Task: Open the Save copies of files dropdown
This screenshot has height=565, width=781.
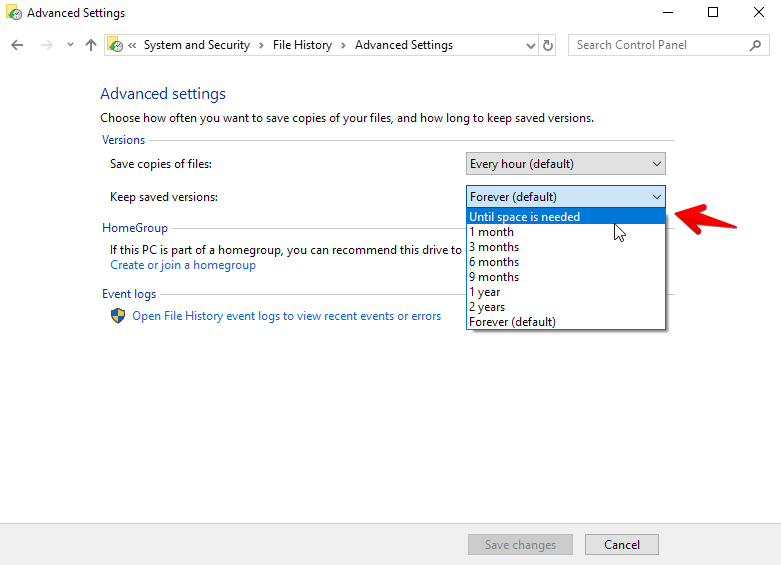Action: click(x=565, y=164)
